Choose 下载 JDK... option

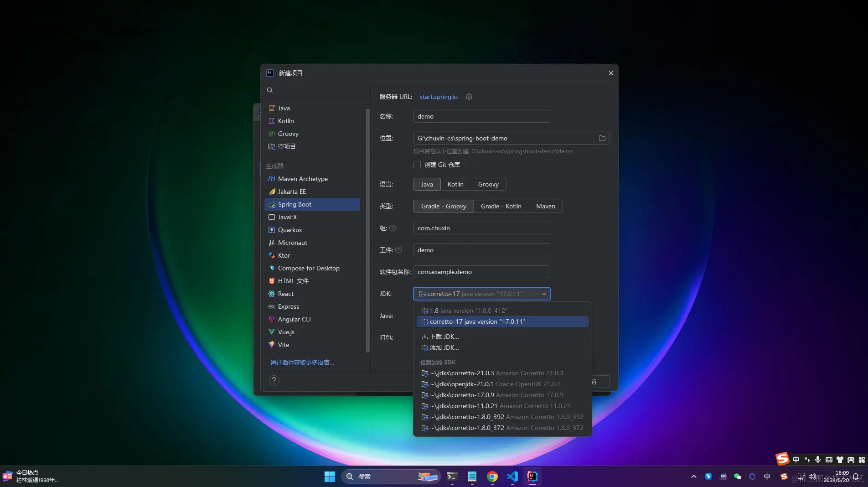(x=502, y=337)
